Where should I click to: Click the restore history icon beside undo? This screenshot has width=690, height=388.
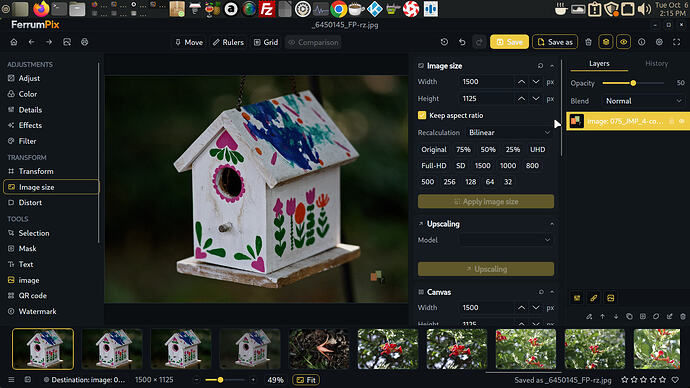point(444,42)
